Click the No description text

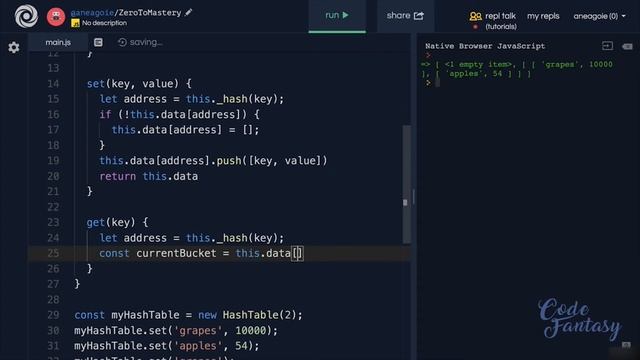click(104, 23)
